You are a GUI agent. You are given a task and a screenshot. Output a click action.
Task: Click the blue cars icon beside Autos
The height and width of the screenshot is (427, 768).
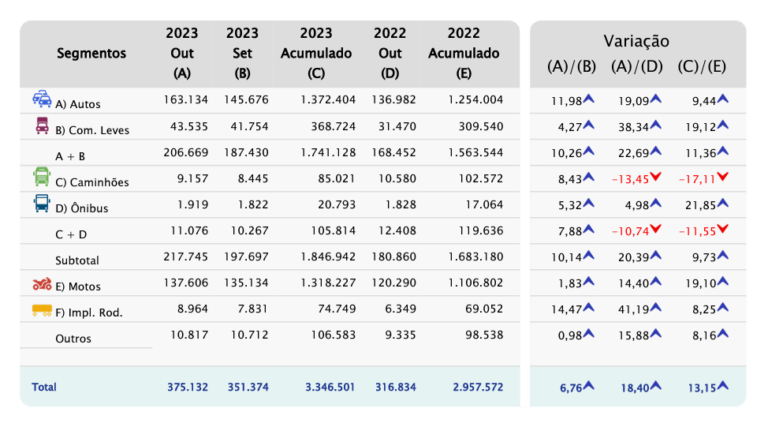[42, 98]
